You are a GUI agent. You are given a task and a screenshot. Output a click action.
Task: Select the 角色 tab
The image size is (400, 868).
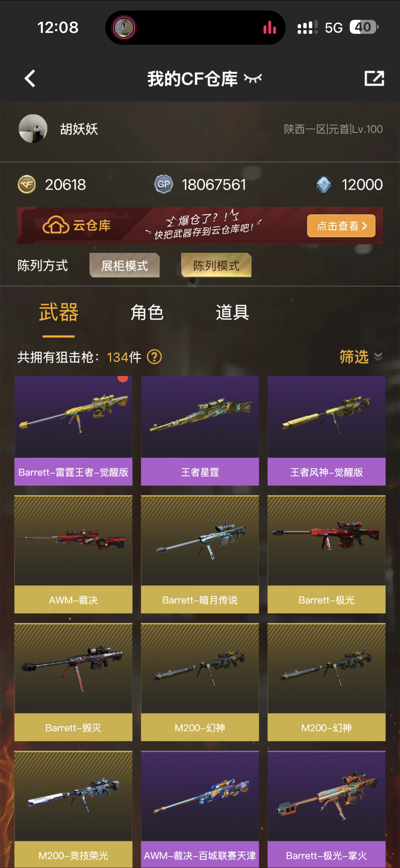147,312
